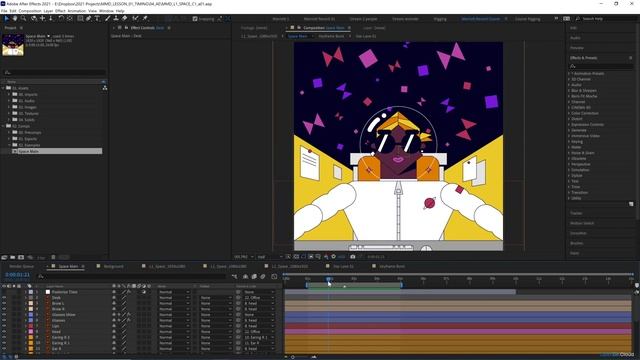Select the Type (T) tool
Viewport: 640px width, 360px height.
pyautogui.click(x=97, y=18)
